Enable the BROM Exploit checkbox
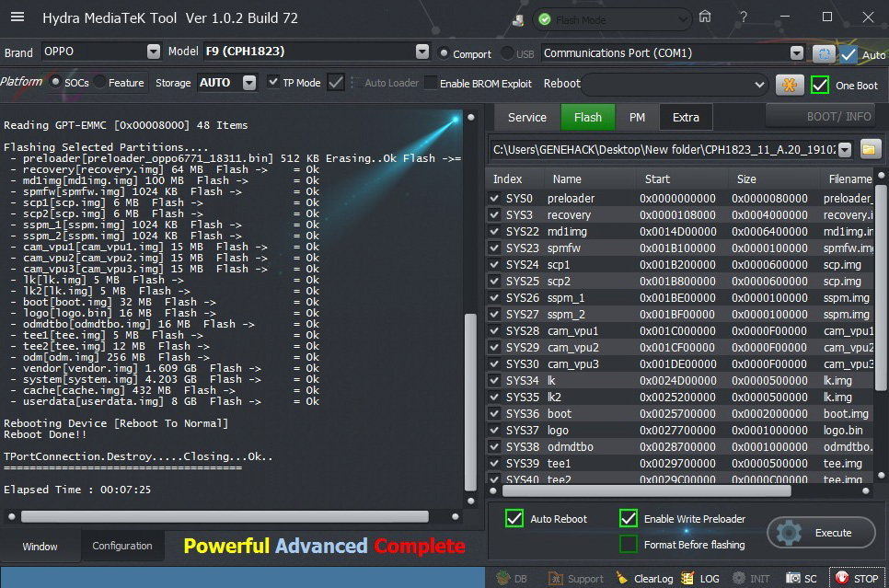Image resolution: width=889 pixels, height=588 pixels. (431, 84)
